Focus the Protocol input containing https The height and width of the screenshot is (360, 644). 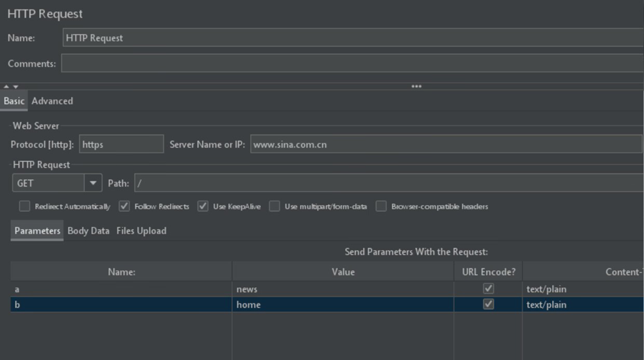pyautogui.click(x=121, y=144)
